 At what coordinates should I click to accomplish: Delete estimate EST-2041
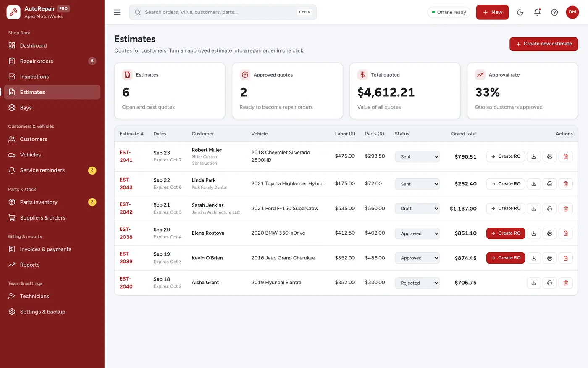click(x=566, y=156)
